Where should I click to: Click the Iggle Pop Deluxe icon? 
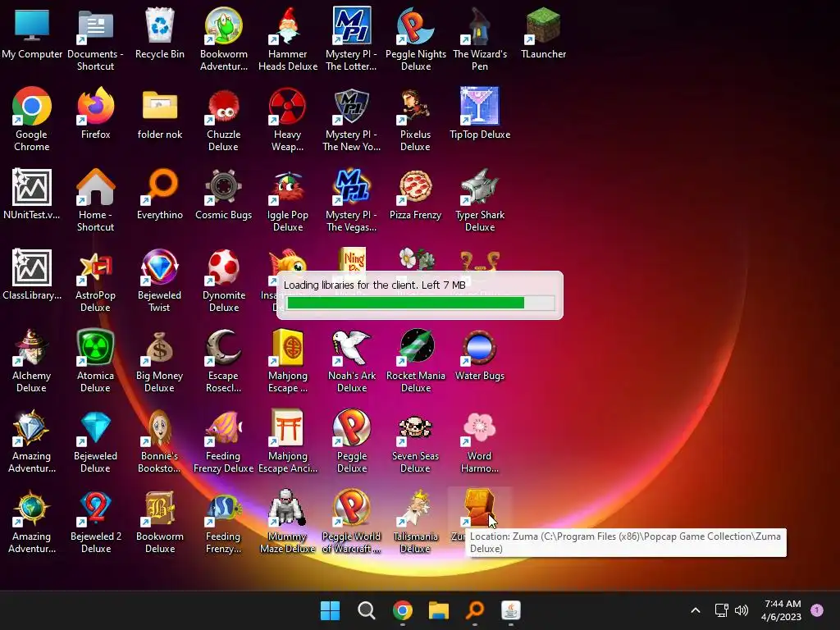(288, 186)
